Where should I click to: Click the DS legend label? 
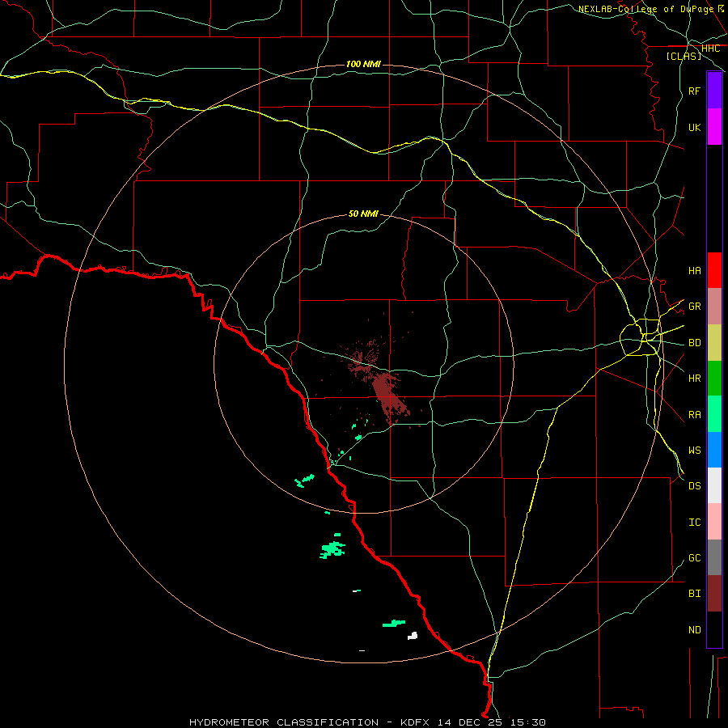[x=694, y=486]
